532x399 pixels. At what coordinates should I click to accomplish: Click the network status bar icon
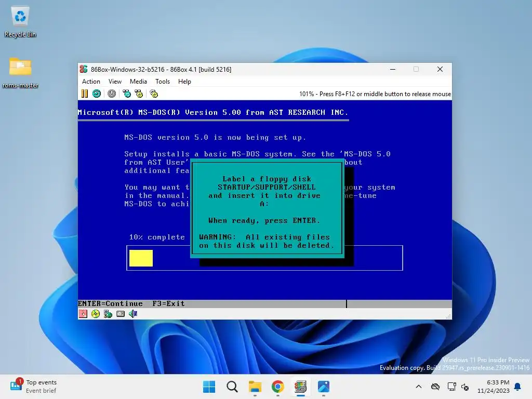point(108,314)
